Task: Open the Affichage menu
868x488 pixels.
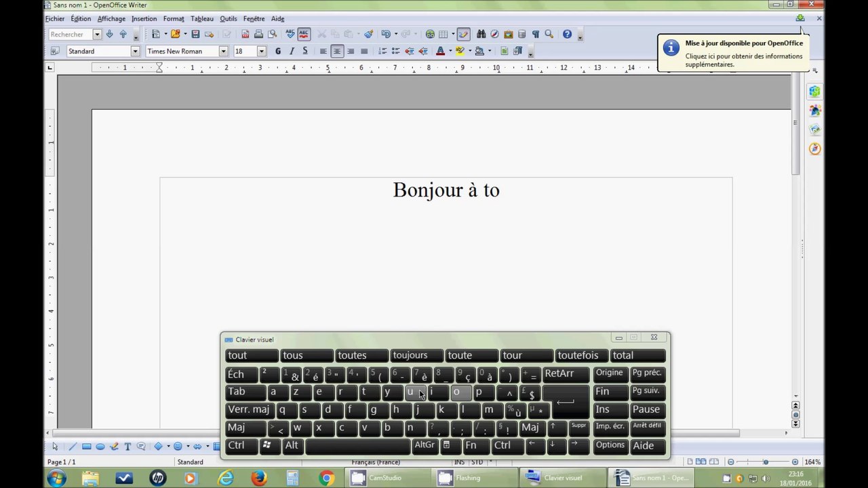Action: click(x=111, y=19)
